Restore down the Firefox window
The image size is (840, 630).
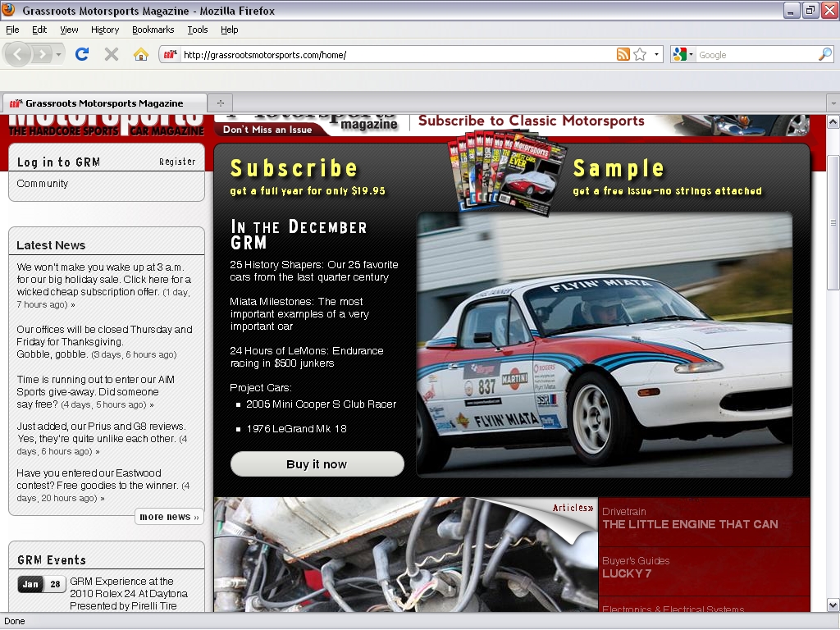tap(810, 10)
